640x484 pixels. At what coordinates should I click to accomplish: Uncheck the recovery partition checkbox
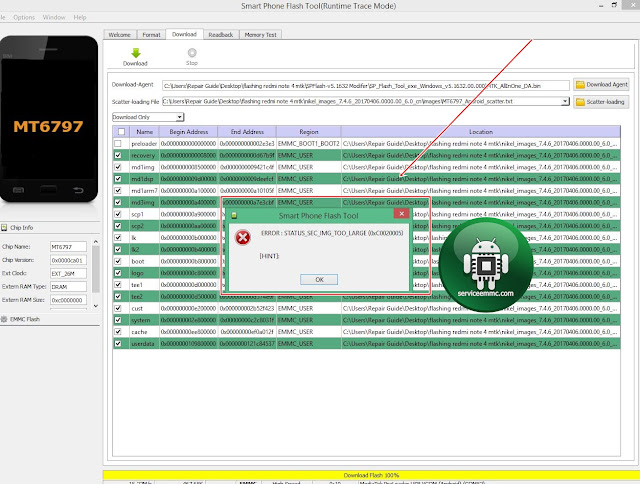(118, 155)
